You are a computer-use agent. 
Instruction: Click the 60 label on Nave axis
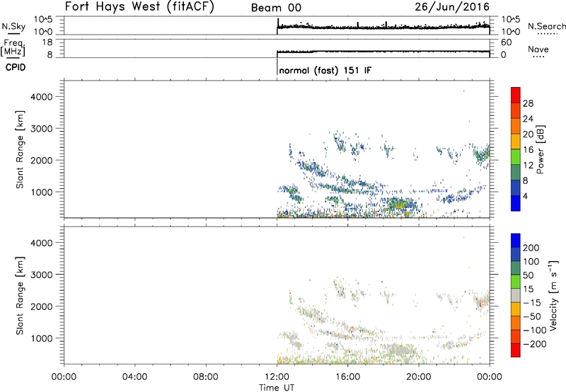point(507,42)
